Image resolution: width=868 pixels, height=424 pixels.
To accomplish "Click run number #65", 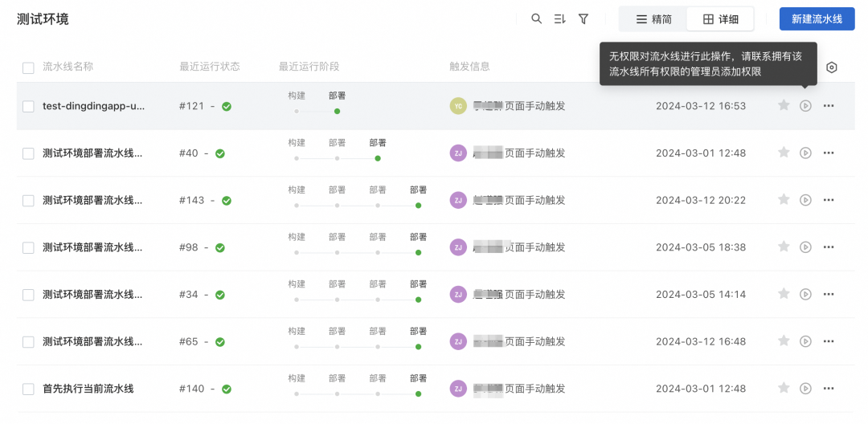I will coord(189,341).
